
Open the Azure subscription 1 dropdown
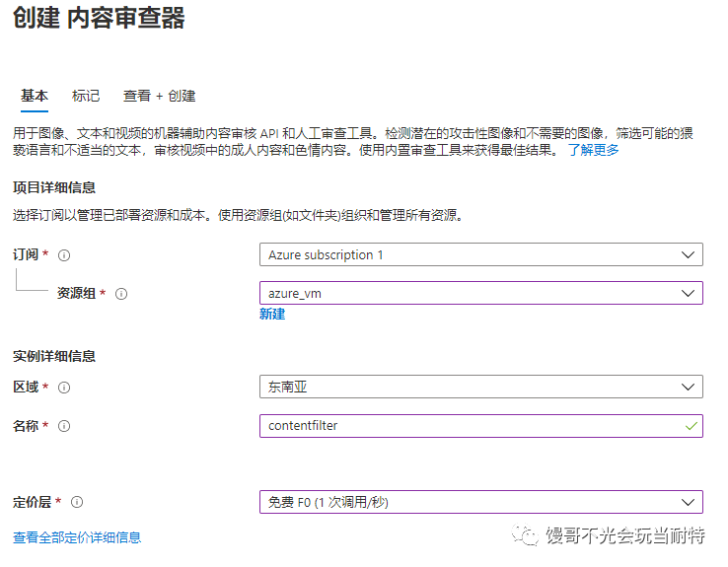(481, 254)
